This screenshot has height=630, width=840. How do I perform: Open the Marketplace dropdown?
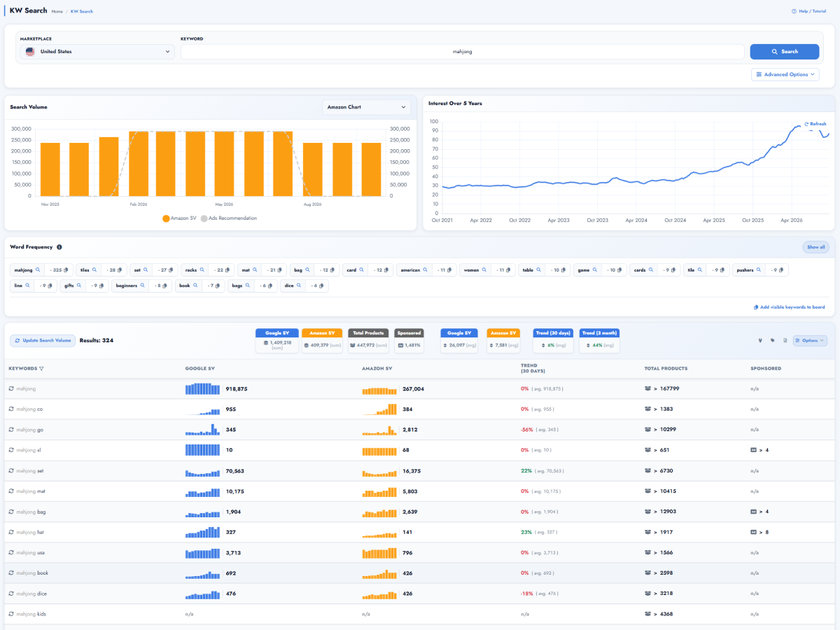[97, 52]
